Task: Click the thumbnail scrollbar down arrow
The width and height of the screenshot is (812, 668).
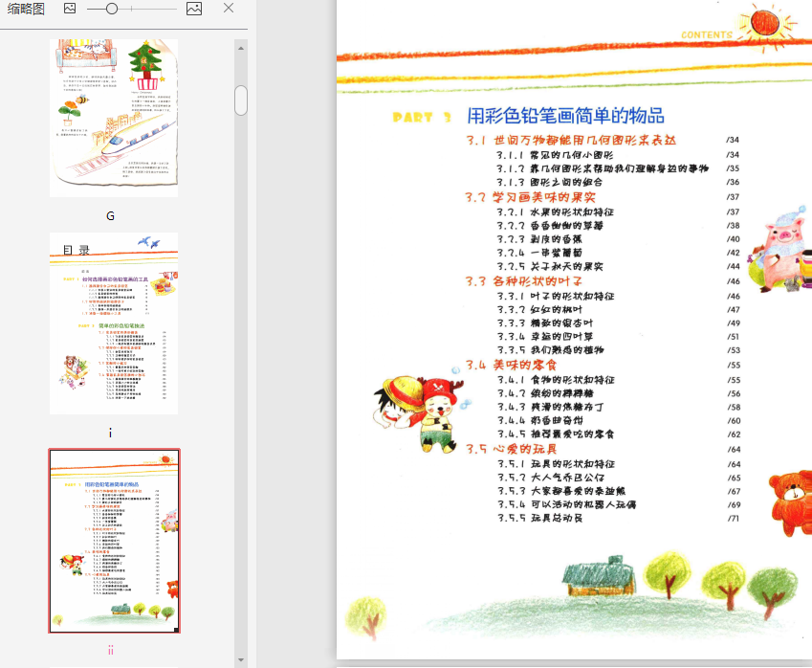Action: click(241, 659)
